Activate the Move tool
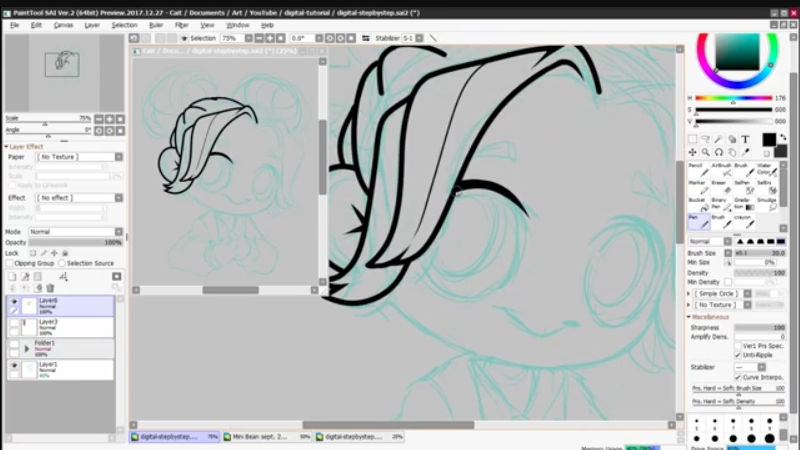Viewport: 800px width, 450px height. pyautogui.click(x=692, y=152)
